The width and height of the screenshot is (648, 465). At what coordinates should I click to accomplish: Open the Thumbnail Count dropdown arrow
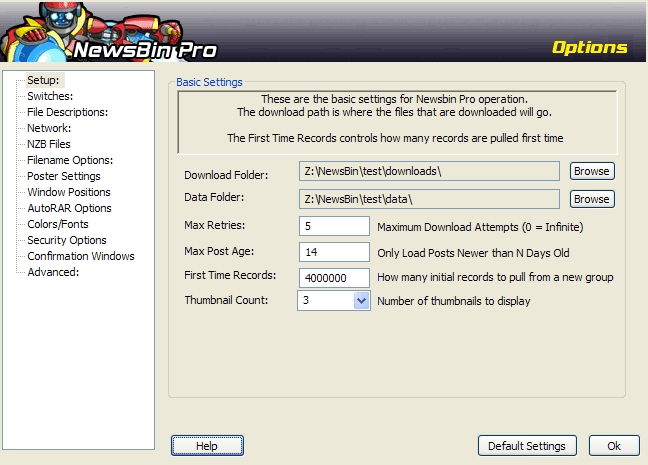click(362, 300)
